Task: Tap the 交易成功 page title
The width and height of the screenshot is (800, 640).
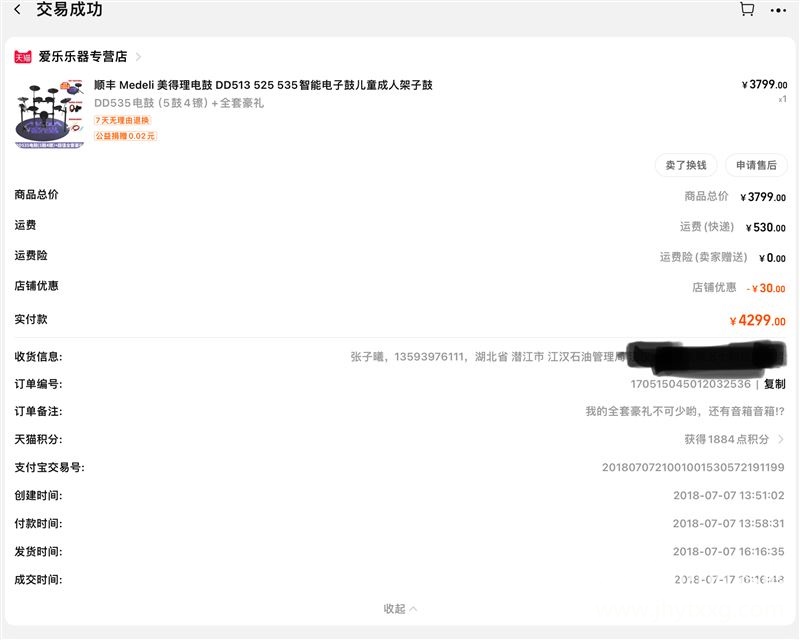Action: tap(69, 9)
